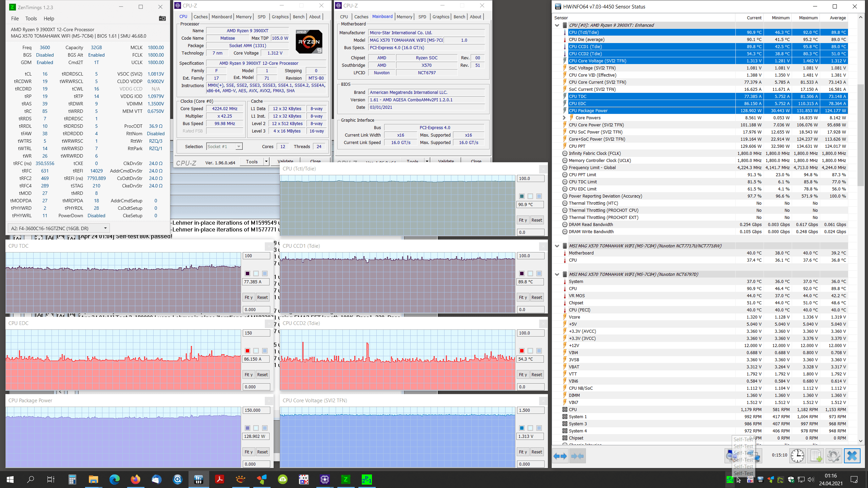Open ZenTimings File menu
The image size is (868, 488).
[x=15, y=19]
